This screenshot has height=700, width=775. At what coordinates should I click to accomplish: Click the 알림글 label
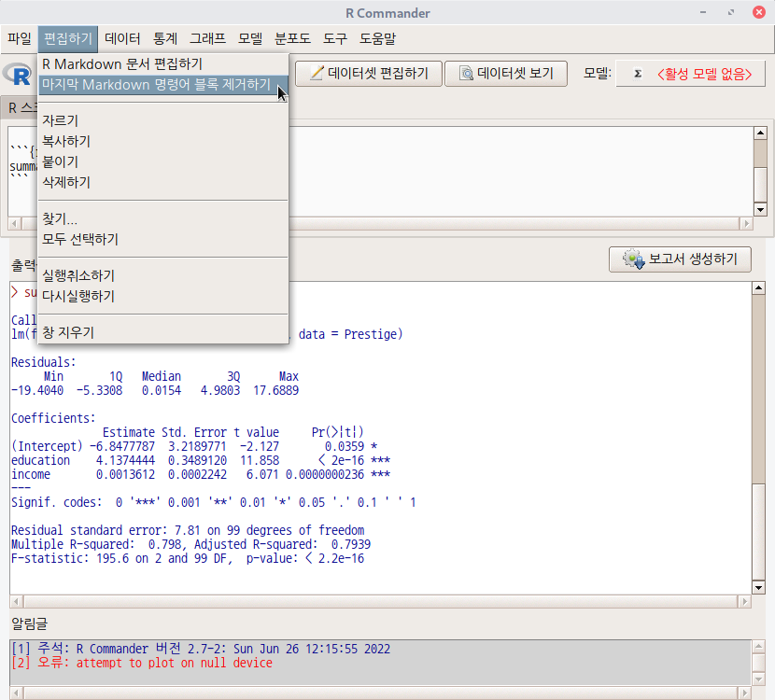tap(29, 623)
